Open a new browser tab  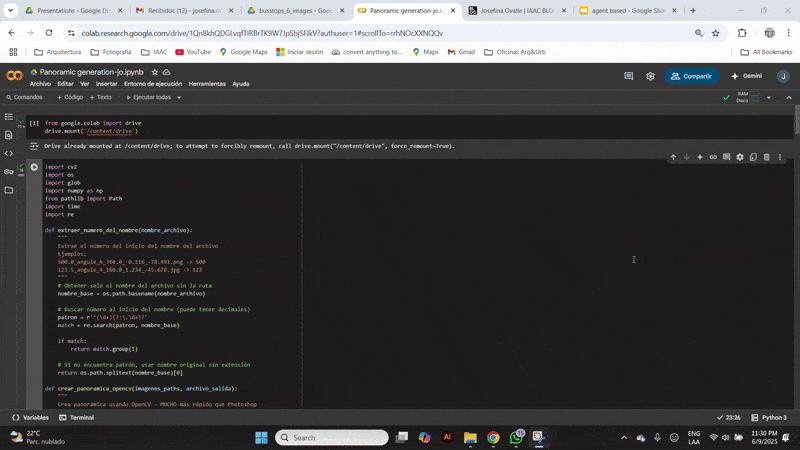[x=693, y=10]
